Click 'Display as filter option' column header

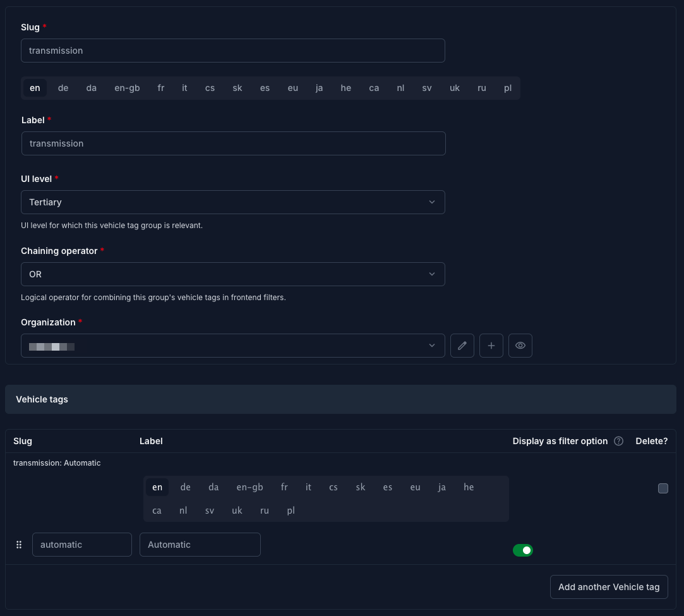pyautogui.click(x=560, y=441)
